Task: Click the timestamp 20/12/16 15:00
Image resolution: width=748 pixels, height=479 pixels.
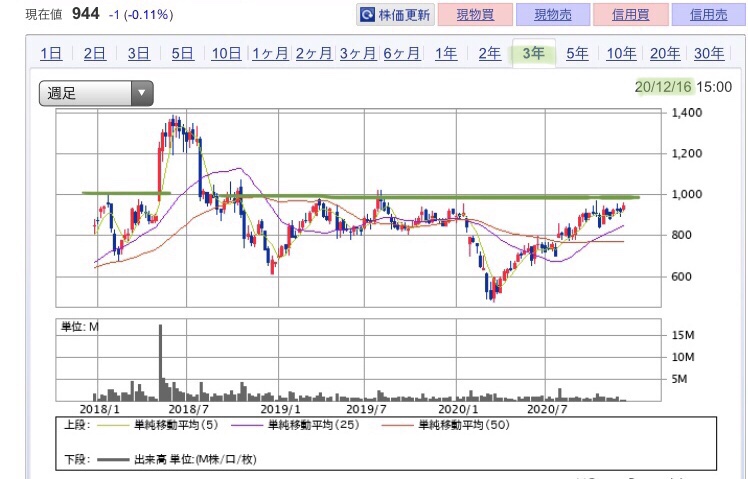Action: [x=683, y=86]
